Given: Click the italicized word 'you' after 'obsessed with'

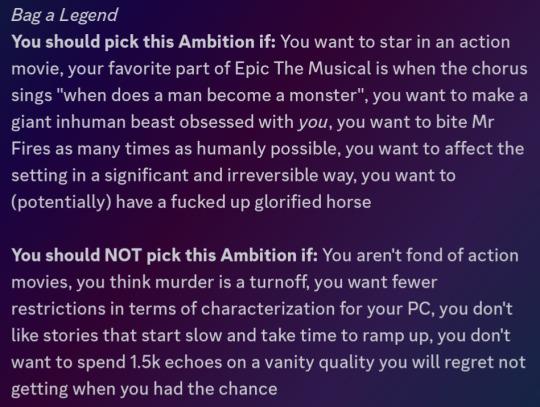Looking at the screenshot, I should (x=313, y=123).
